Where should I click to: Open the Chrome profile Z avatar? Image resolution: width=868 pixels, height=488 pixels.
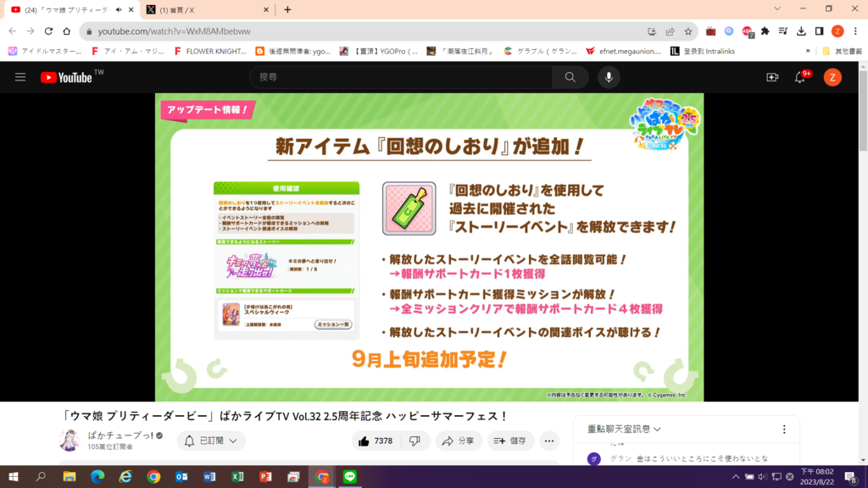coord(837,31)
